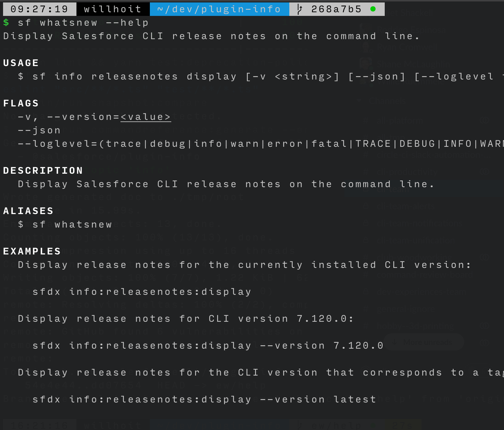
Task: Click the ALIASES heading
Action: click(x=28, y=211)
